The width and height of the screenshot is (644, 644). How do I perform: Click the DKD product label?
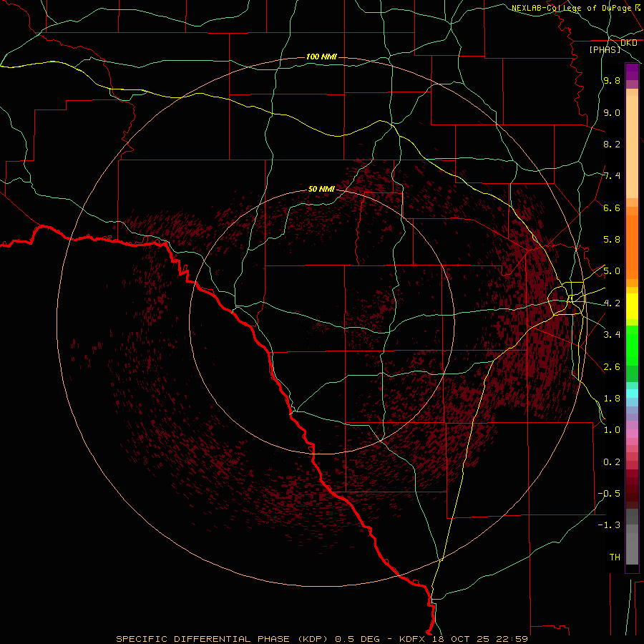[x=628, y=43]
